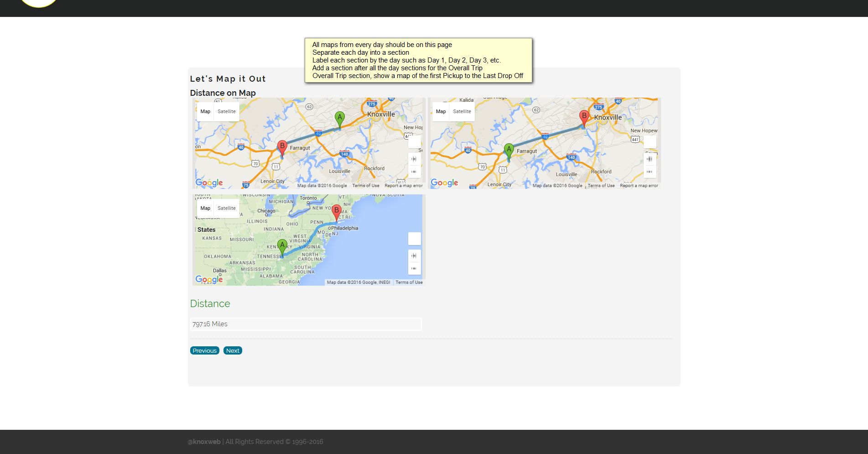Zoom out on the Farragut-to-Knoxville map
Viewport: 868px width, 454px height.
650,172
